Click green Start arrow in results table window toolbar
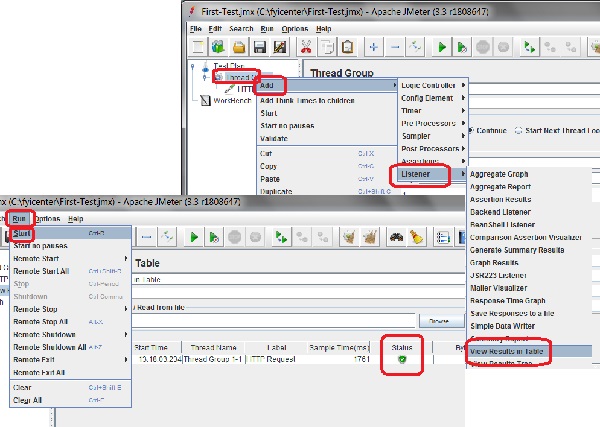The height and width of the screenshot is (427, 600). [x=194, y=237]
